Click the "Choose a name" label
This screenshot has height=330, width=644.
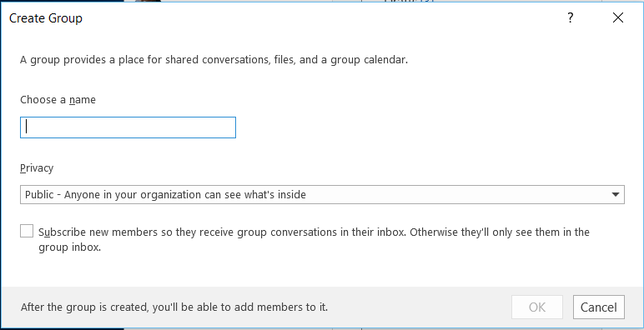[58, 100]
